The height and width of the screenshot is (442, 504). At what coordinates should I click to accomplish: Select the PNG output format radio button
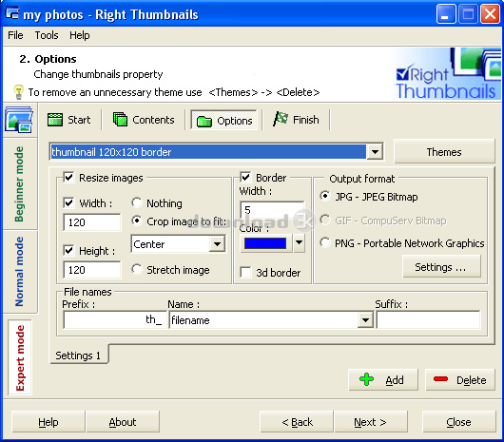[x=325, y=242]
